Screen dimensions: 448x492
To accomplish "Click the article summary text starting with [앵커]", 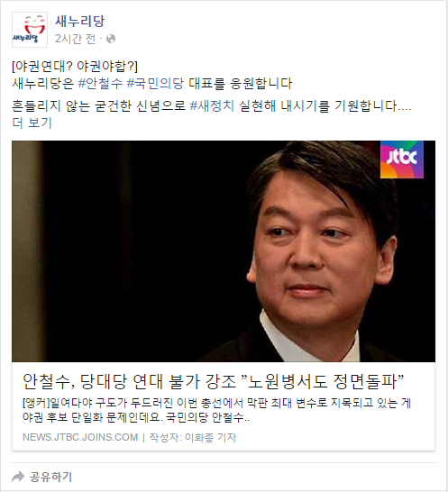I will click(x=216, y=410).
